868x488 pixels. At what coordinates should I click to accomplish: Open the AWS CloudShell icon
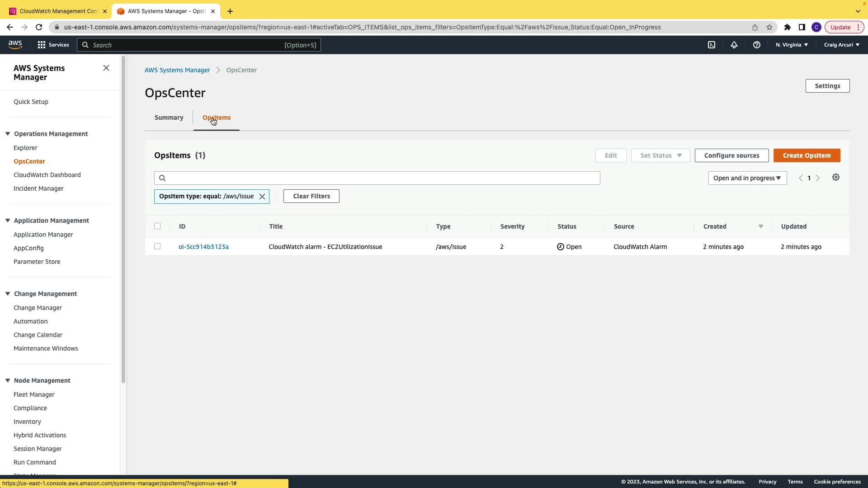coord(712,45)
